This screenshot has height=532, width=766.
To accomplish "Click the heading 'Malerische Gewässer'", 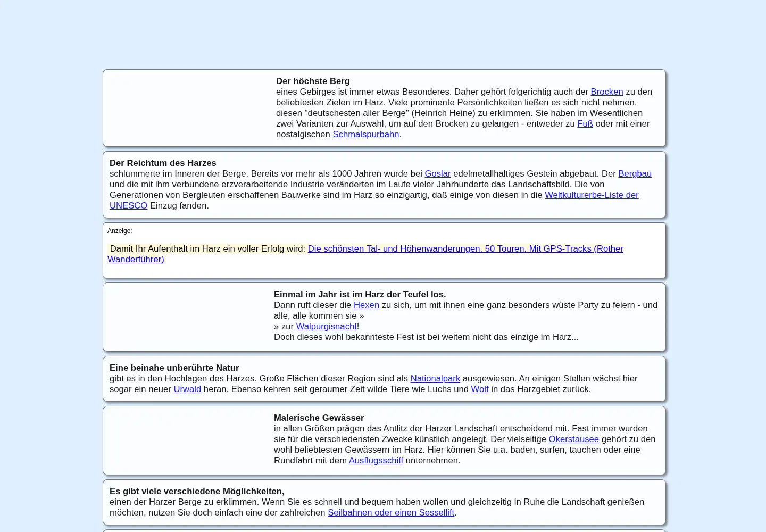I will pos(319,418).
